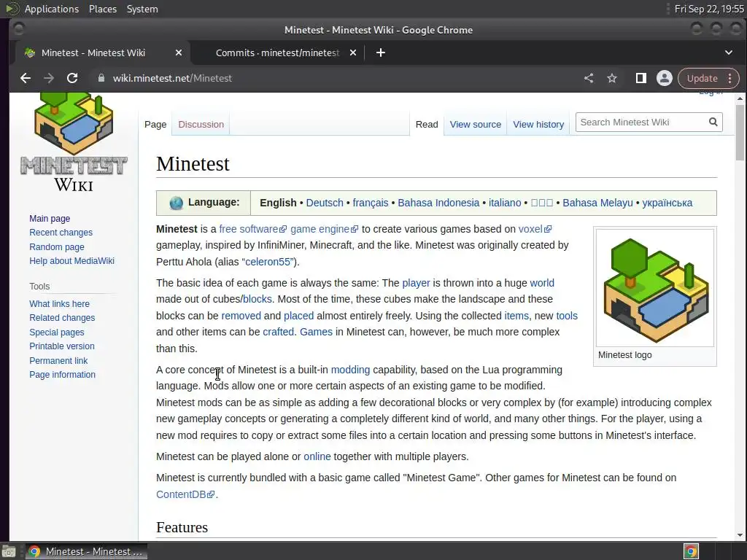This screenshot has width=747, height=560.
Task: Open a new tab with plus button
Action: tap(381, 52)
